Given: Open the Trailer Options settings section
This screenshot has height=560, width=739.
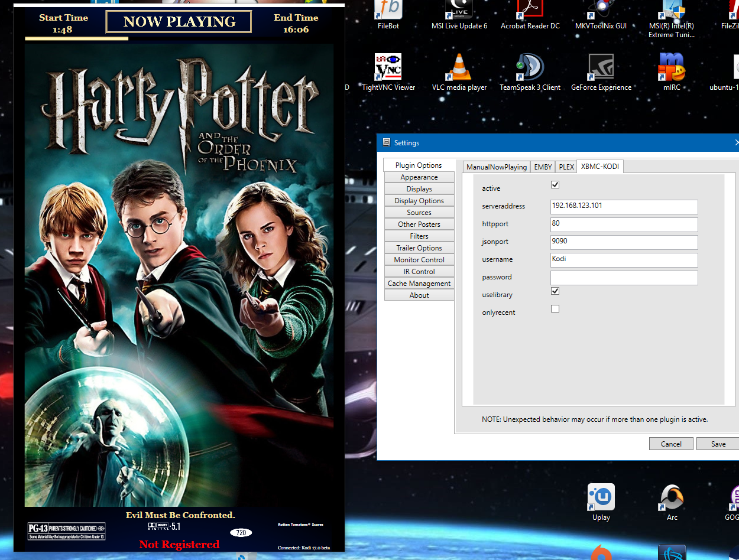Looking at the screenshot, I should 419,248.
